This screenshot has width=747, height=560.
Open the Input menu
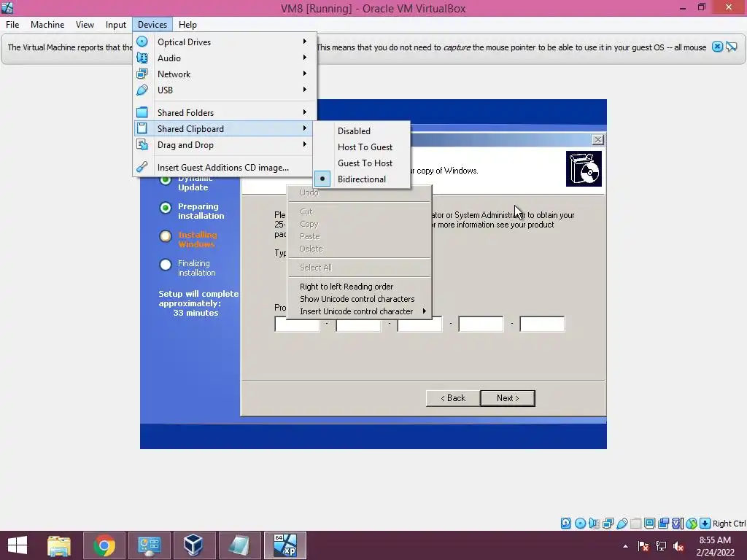tap(116, 25)
